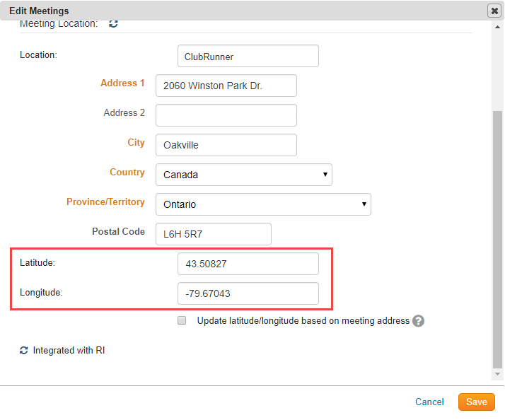Click the Location field containing ClubRunner
Screen dimensions: 505x420
pos(248,56)
